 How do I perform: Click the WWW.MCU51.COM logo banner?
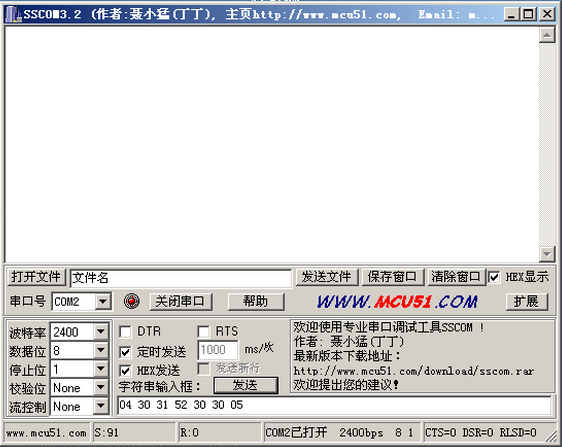pos(397,302)
